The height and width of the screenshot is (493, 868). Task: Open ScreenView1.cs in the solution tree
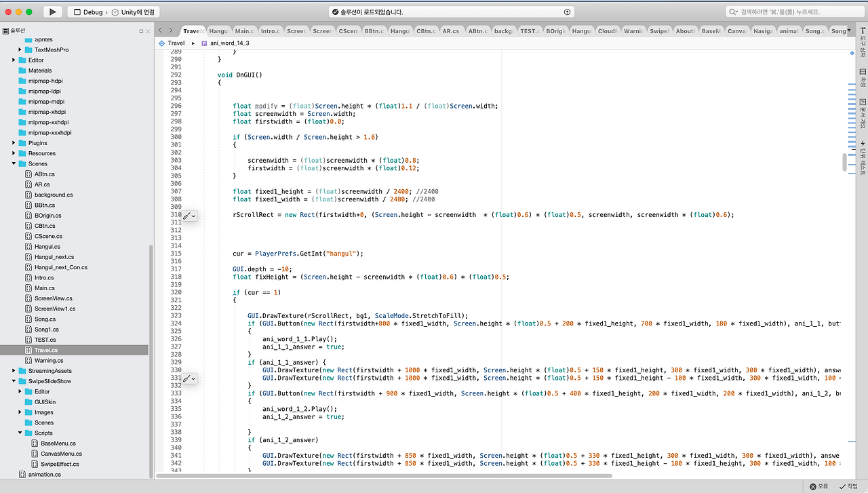pos(55,309)
